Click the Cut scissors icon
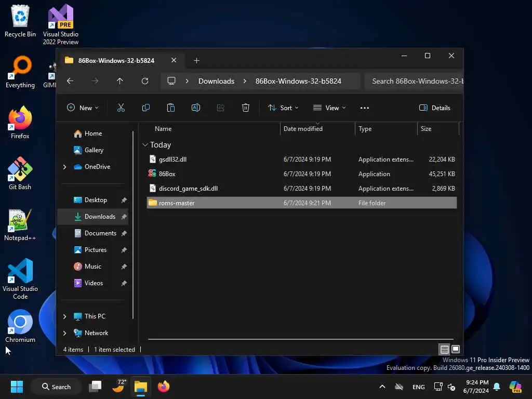This screenshot has width=532, height=399. coord(121,108)
